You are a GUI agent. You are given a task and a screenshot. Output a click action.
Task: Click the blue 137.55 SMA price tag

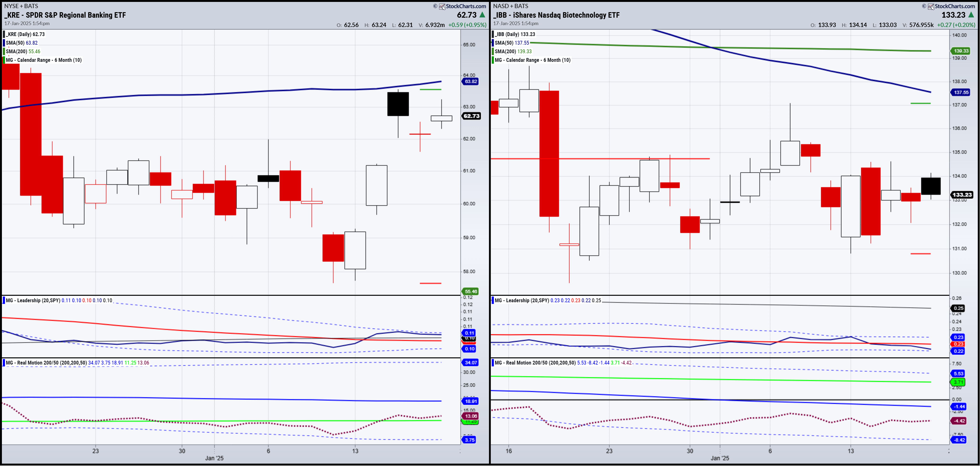(x=961, y=93)
